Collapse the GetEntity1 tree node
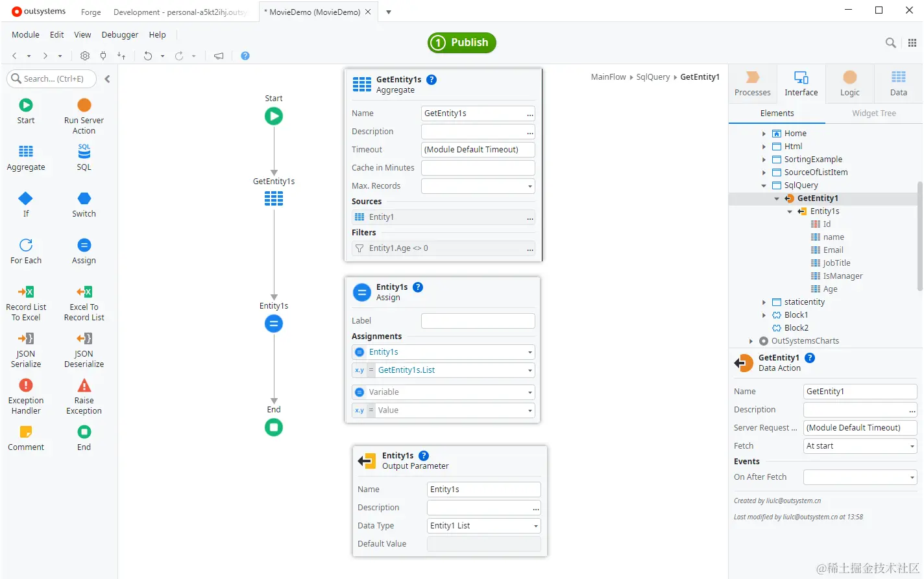 click(x=777, y=198)
